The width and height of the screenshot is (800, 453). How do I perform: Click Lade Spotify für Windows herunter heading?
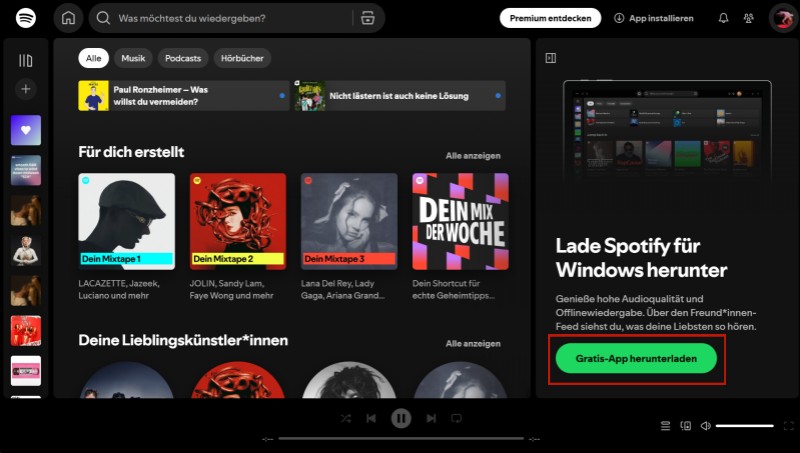click(x=641, y=258)
